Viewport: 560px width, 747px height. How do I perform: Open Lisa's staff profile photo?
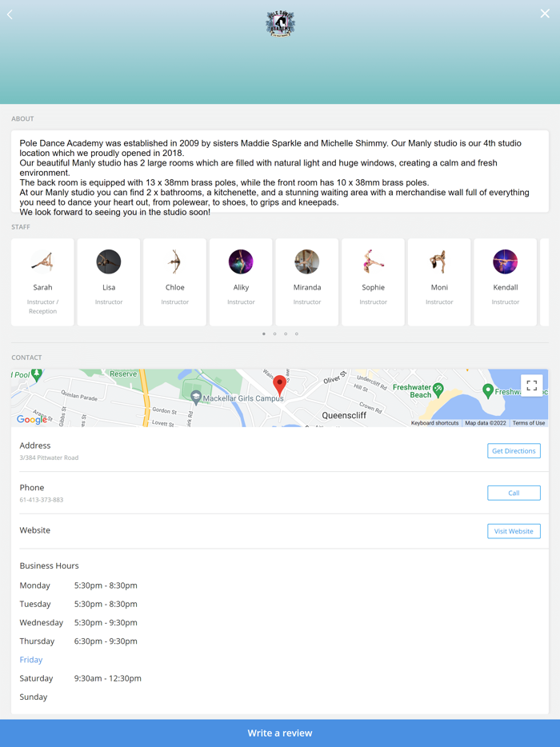(109, 262)
